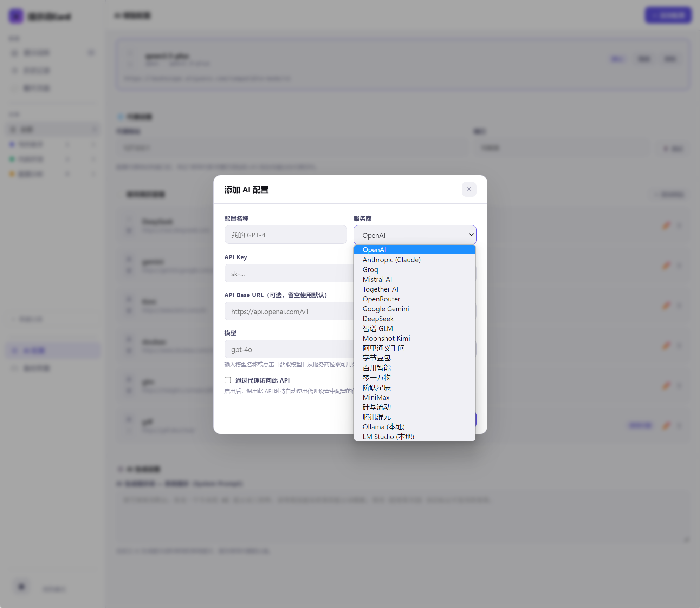Click the 添加 AI 配置 dialog title
The width and height of the screenshot is (700, 608).
point(246,190)
